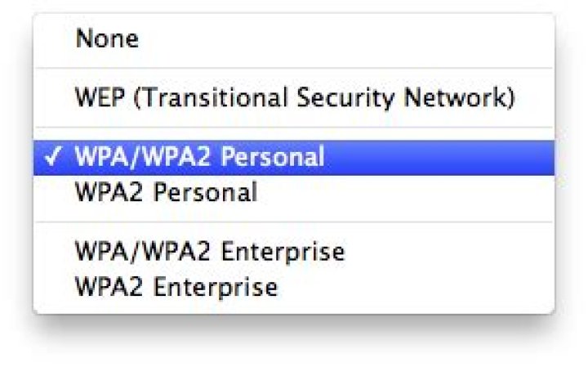Switch security to WEP transitional mode
The height and width of the screenshot is (367, 588).
294,98
